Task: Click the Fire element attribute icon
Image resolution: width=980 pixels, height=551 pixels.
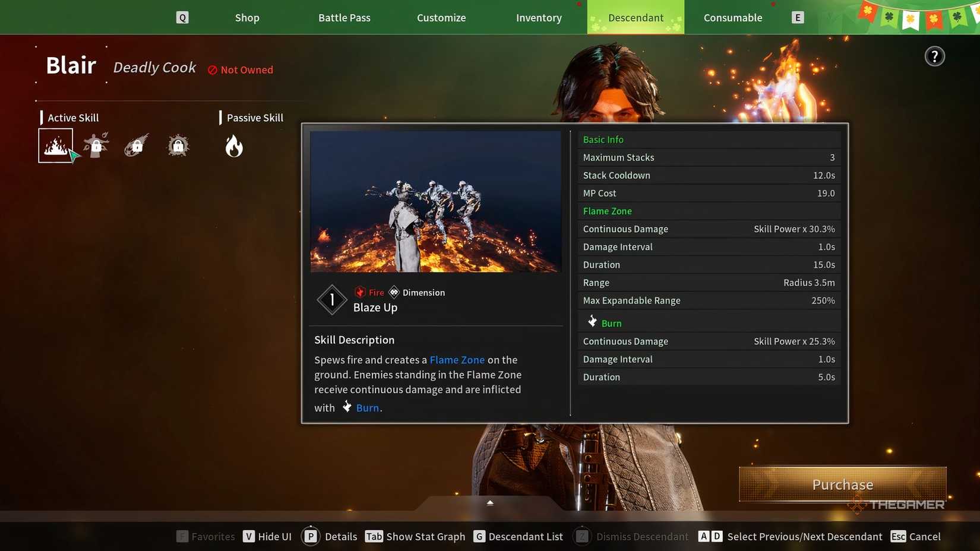Action: point(360,292)
